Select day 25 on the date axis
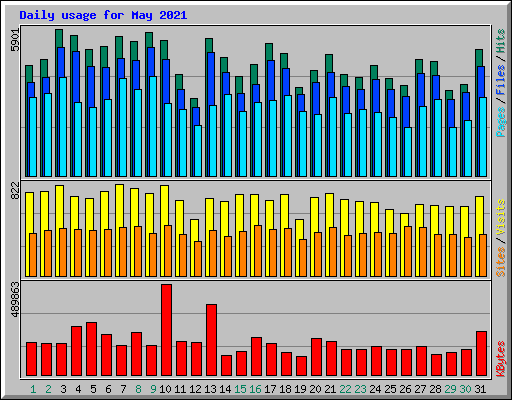 [x=390, y=389]
